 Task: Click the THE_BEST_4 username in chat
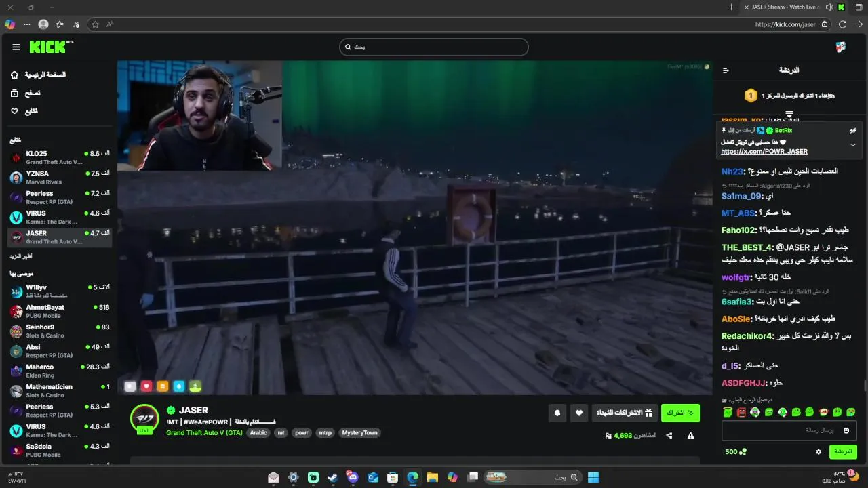point(747,247)
